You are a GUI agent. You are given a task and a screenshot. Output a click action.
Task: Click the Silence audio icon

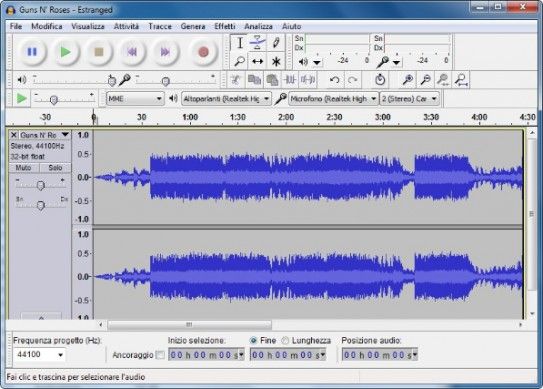[308, 80]
